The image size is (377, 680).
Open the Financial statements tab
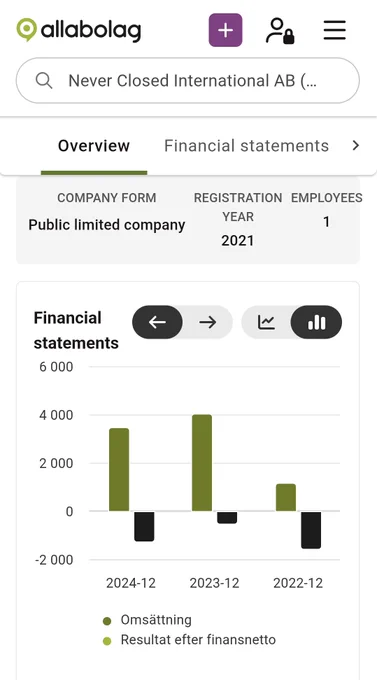pos(246,146)
